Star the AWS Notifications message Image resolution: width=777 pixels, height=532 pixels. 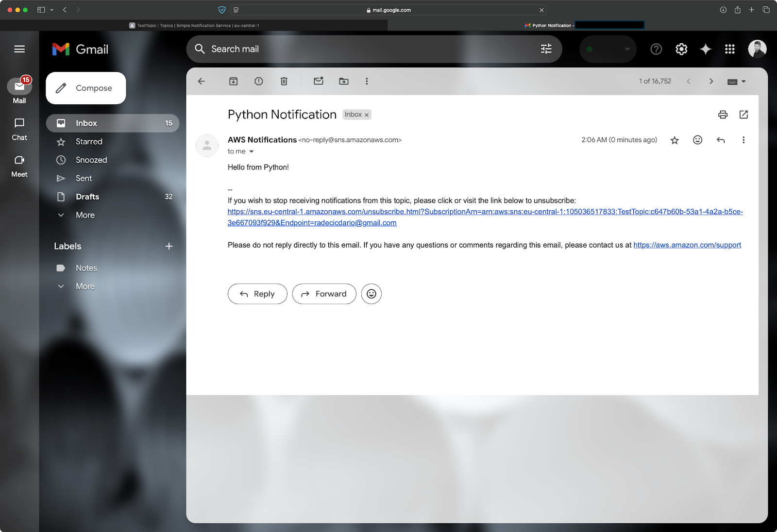tap(675, 140)
